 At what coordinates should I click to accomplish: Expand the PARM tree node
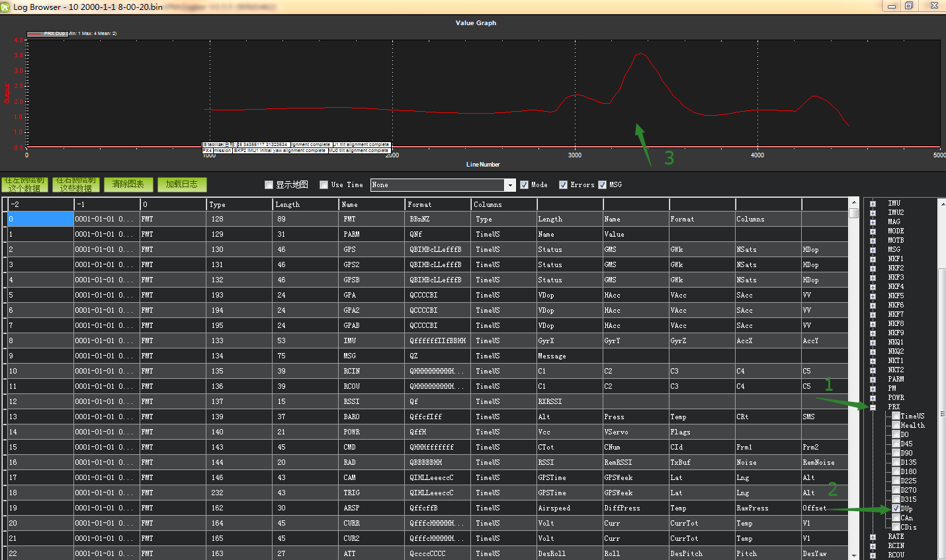pos(873,380)
